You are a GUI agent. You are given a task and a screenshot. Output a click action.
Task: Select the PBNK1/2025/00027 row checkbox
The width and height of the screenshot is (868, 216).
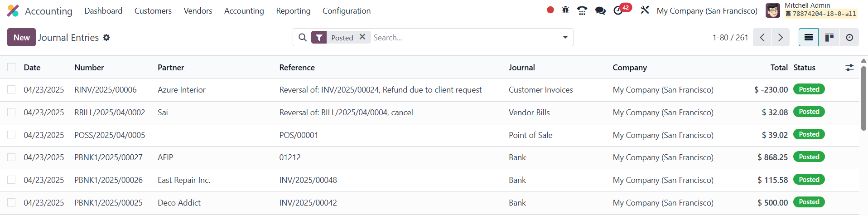11,157
